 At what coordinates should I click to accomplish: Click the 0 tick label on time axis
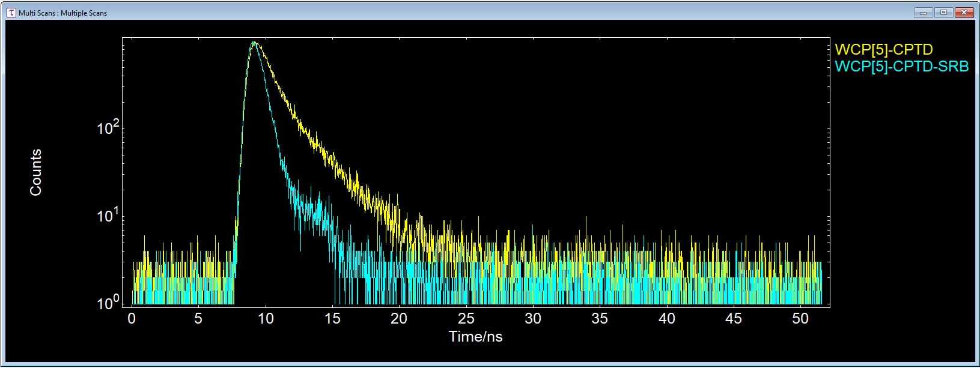(132, 319)
